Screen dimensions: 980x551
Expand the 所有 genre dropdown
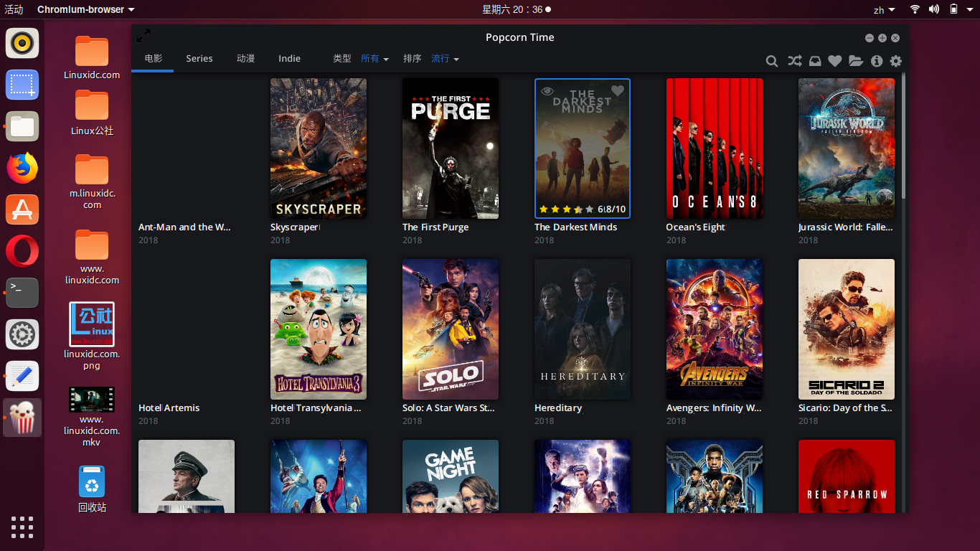pyautogui.click(x=374, y=59)
